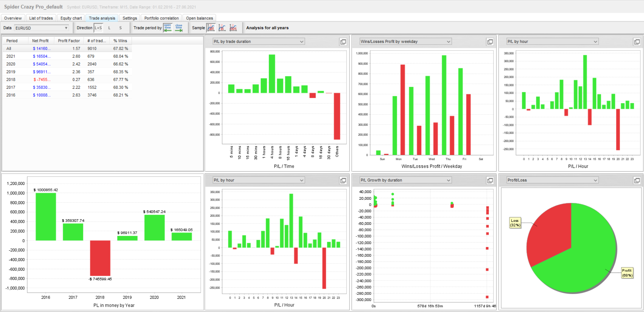This screenshot has height=312, width=644.
Task: Click the 68.35 % wins cell
Action: [121, 72]
